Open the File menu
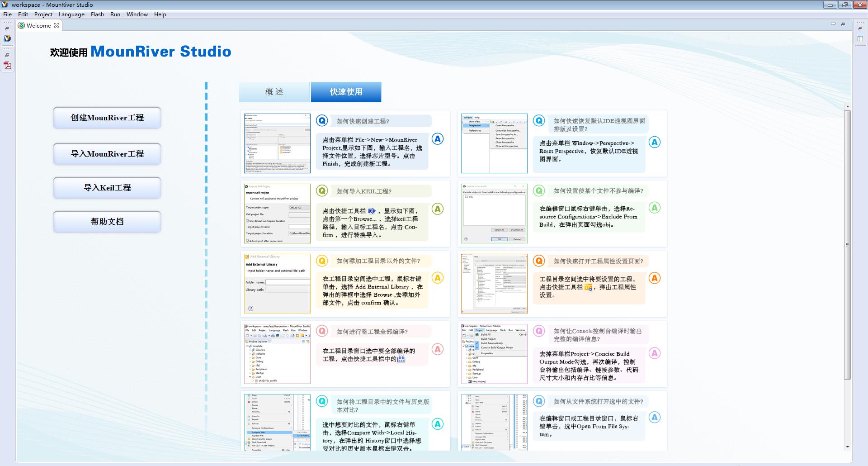This screenshot has height=466, width=868. point(7,14)
